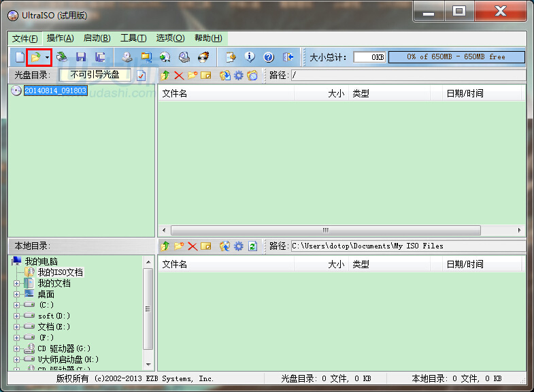Open the 工具(T) menu
The image size is (534, 392).
133,38
